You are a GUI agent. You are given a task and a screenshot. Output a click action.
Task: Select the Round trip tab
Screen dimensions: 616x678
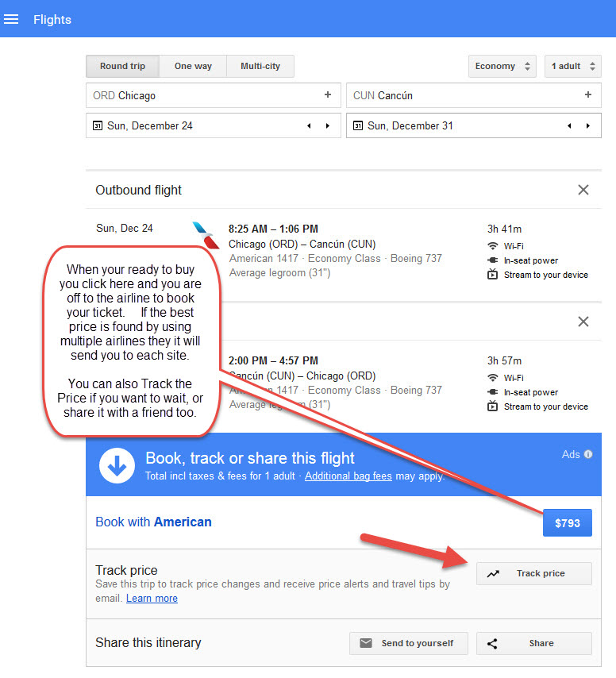pyautogui.click(x=123, y=66)
